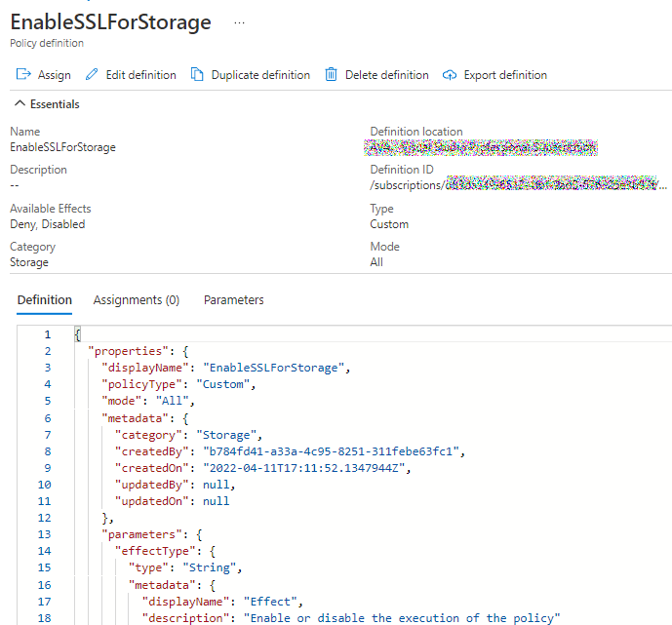The image size is (672, 625).
Task: Click the Duplicate definition copy icon
Action: [x=198, y=75]
